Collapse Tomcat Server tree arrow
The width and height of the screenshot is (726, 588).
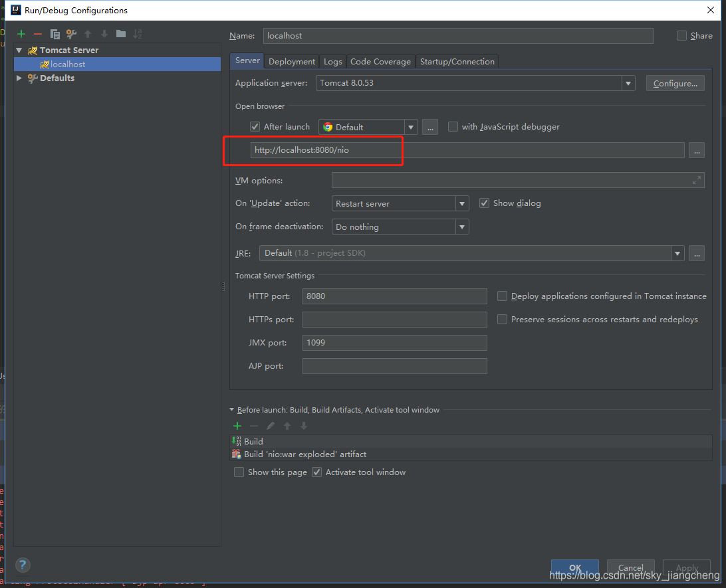pos(19,50)
